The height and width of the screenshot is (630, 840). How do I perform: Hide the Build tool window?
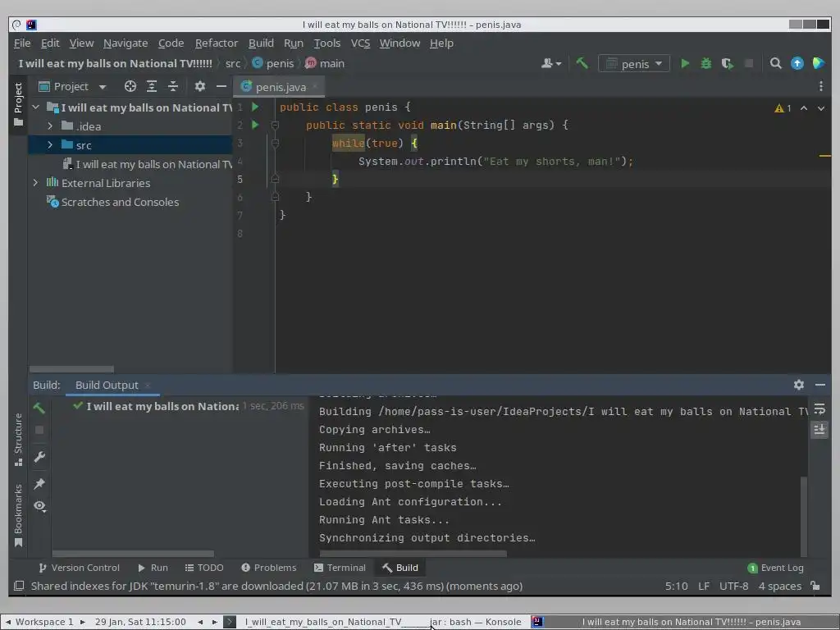click(819, 385)
